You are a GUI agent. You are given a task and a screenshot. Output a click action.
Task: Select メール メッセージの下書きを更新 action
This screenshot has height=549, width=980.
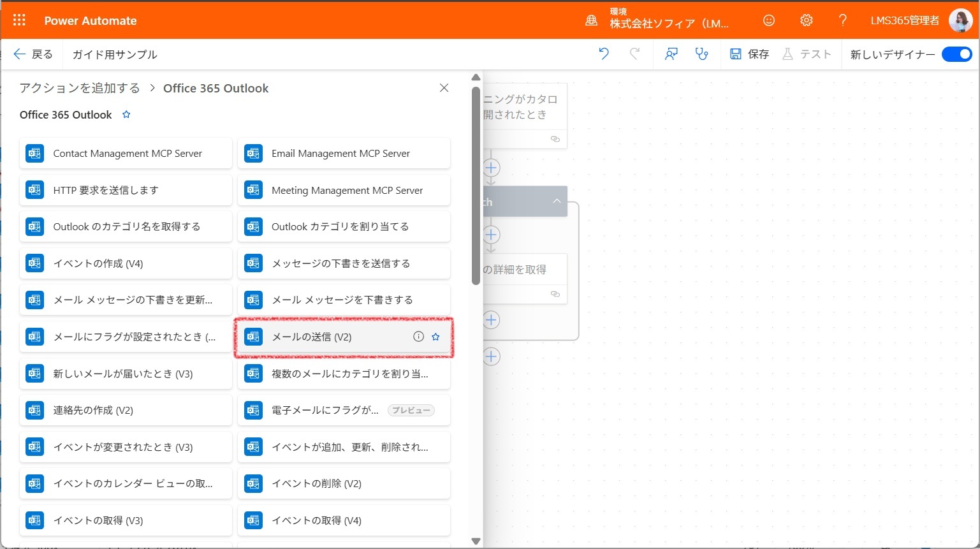tap(126, 300)
